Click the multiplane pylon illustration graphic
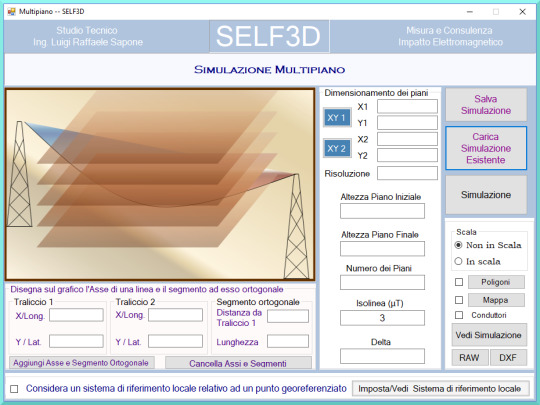The height and width of the screenshot is (405, 540). coord(160,184)
